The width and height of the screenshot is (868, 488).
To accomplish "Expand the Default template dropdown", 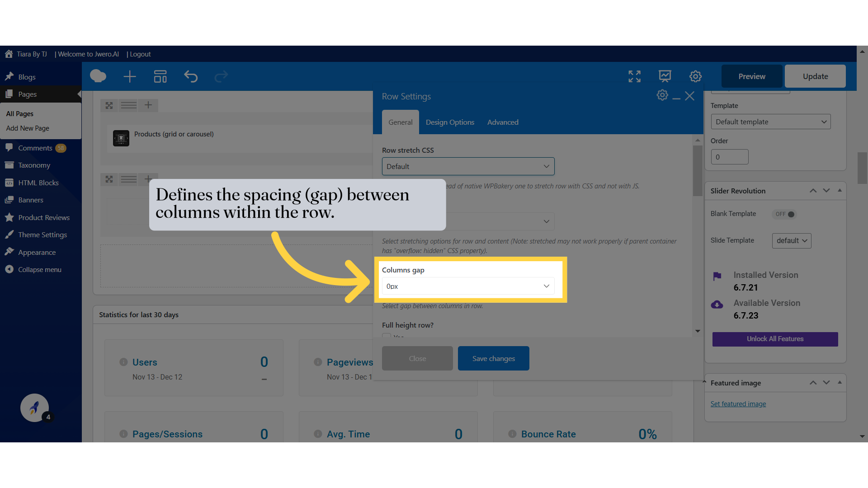I will point(770,122).
